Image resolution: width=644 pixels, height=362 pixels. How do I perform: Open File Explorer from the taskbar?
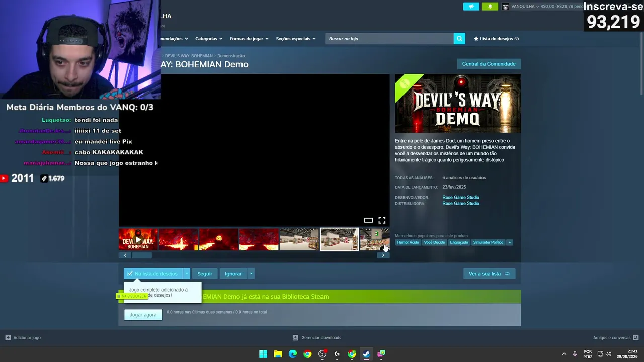278,354
